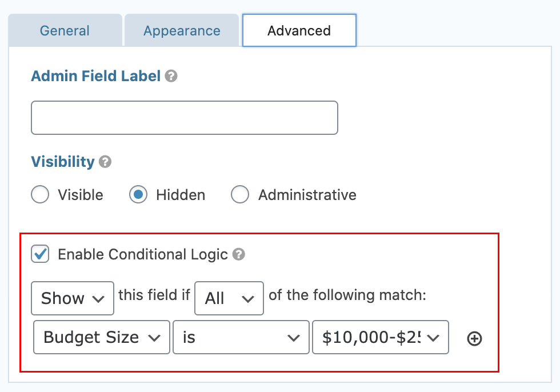Switch to the Appearance tab
This screenshot has height=392, width=560.
182,30
